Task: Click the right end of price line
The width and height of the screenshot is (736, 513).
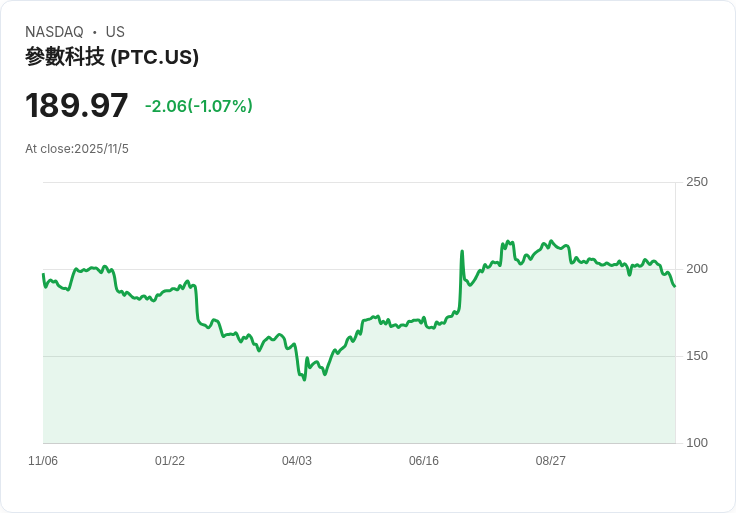Action: 674,286
